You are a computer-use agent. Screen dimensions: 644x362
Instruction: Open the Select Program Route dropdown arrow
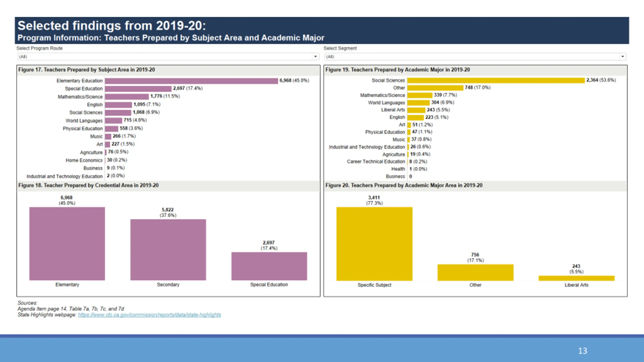[315, 57]
